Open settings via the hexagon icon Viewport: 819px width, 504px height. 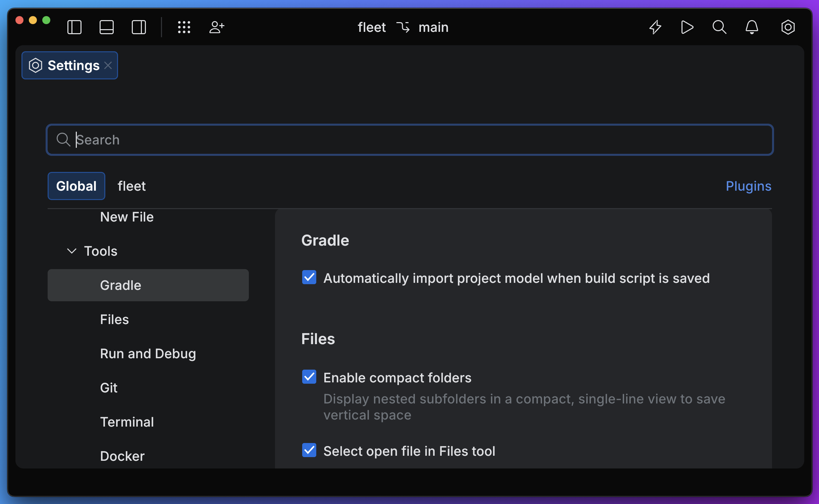click(788, 27)
